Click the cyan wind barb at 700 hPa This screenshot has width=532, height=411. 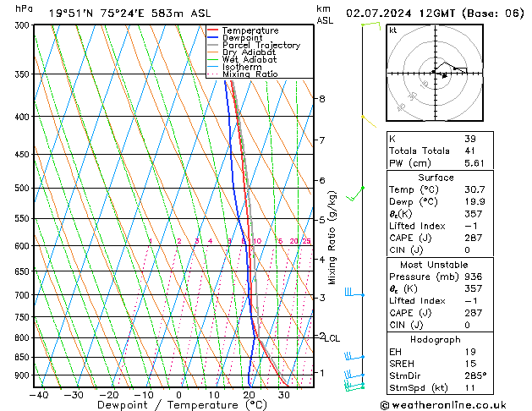coord(354,293)
